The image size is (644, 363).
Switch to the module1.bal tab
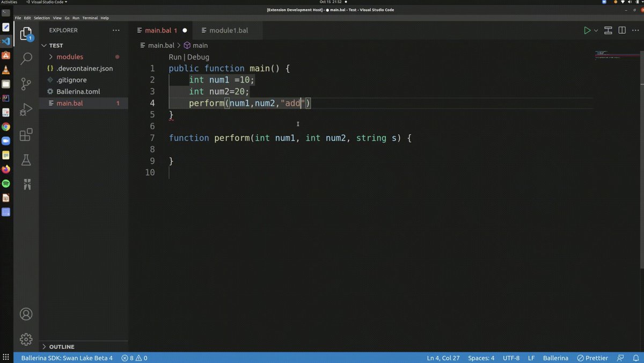(229, 31)
